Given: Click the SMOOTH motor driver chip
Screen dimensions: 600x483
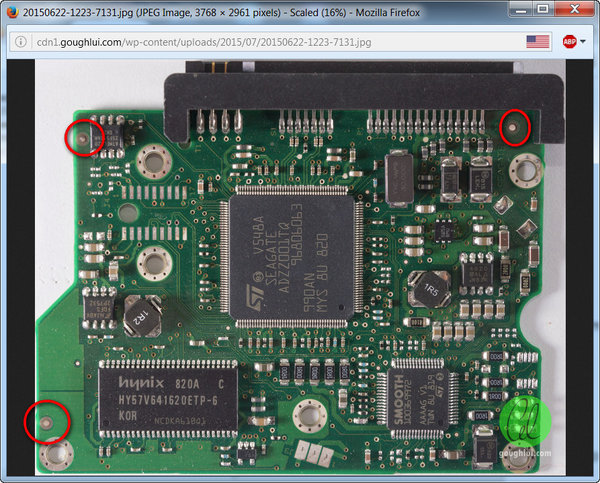Looking at the screenshot, I should tap(418, 399).
